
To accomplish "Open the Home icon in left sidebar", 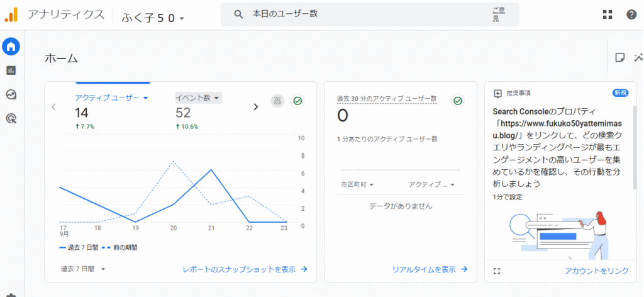I will point(11,46).
